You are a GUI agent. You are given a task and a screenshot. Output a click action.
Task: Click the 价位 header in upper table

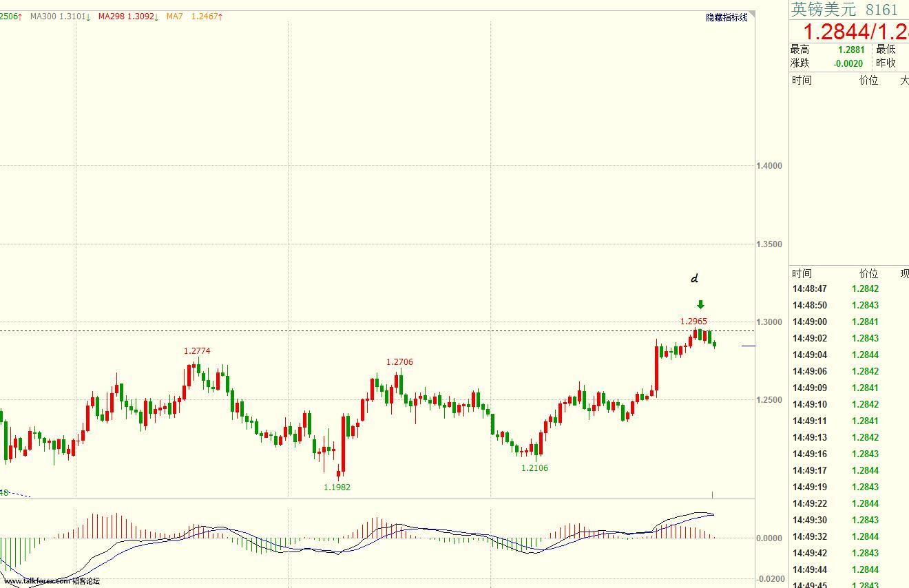869,80
